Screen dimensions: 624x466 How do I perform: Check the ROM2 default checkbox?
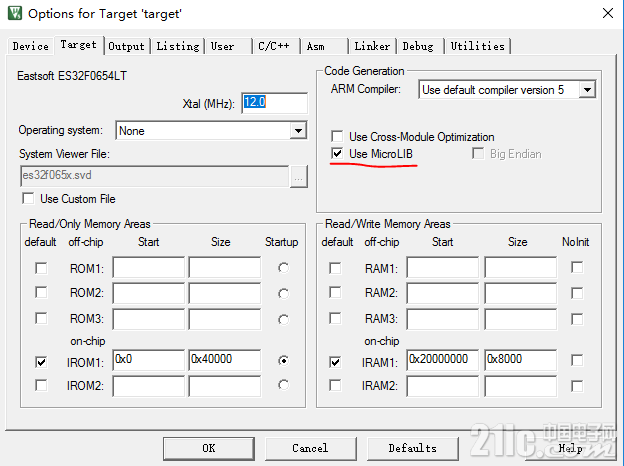click(41, 292)
